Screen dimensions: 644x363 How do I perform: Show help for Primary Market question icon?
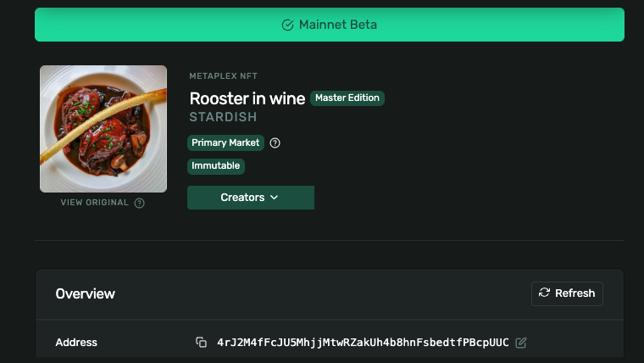tap(275, 142)
